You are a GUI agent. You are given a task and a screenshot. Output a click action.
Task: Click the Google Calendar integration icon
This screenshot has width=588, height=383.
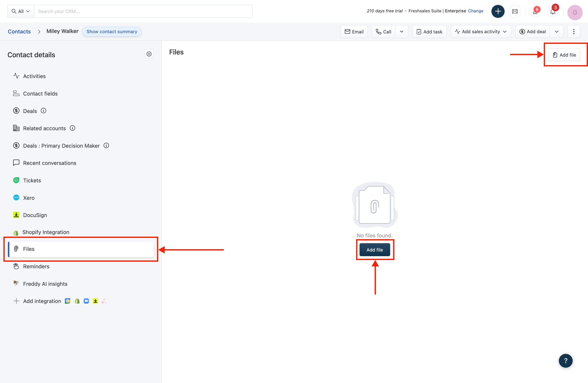tap(67, 301)
